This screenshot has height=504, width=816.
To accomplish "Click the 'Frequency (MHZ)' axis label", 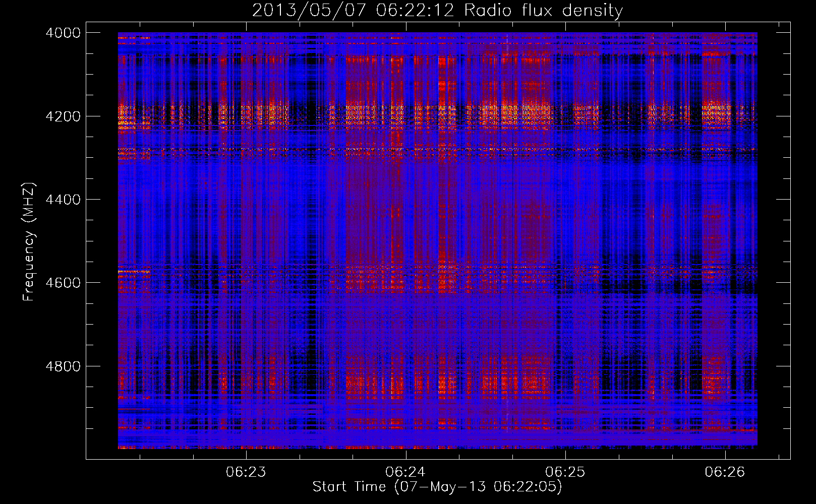I will (29, 242).
